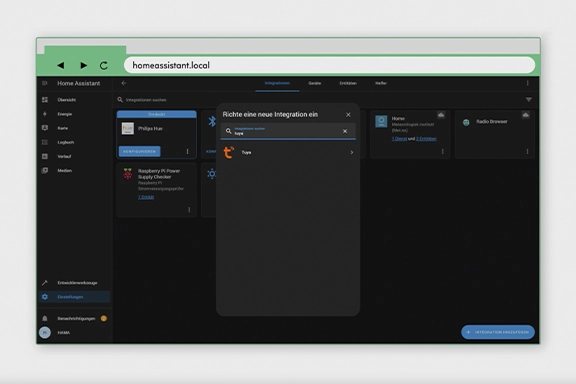Viewport: 576px width, 384px height.
Task: Switch to the Geräte tab
Action: click(x=315, y=83)
